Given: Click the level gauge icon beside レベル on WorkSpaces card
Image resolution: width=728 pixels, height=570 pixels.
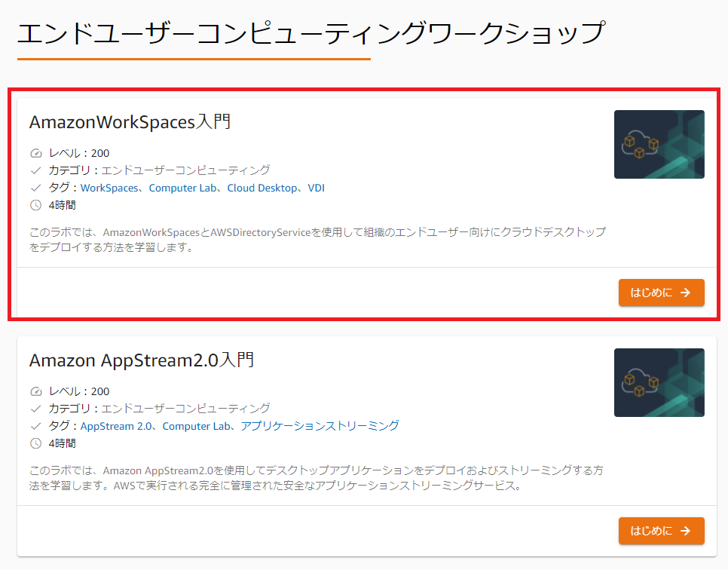Looking at the screenshot, I should click(x=35, y=152).
